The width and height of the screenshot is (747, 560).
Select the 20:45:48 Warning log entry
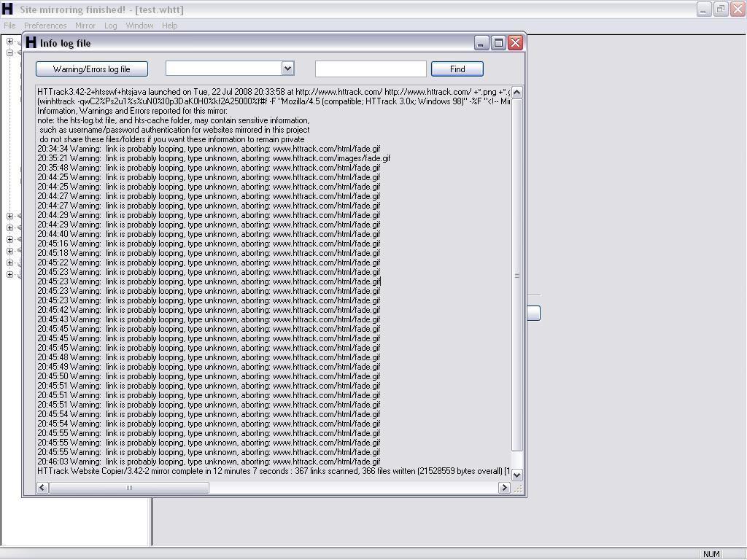[209, 357]
